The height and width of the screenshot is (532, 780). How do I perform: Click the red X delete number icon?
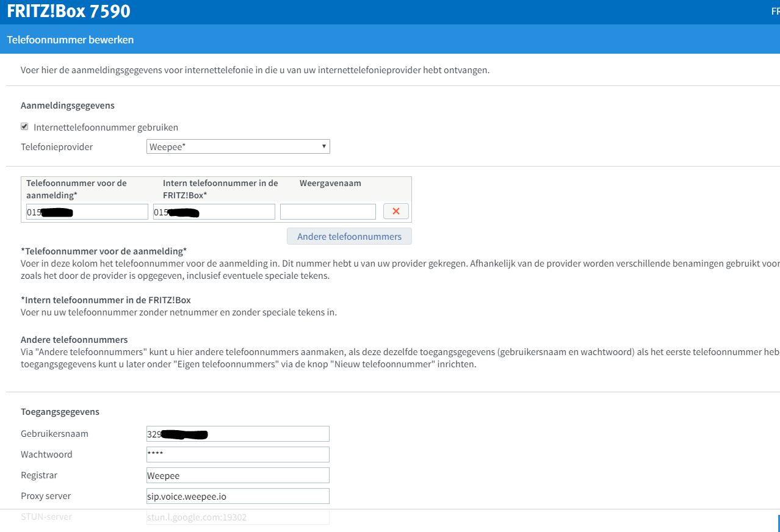[x=395, y=211]
